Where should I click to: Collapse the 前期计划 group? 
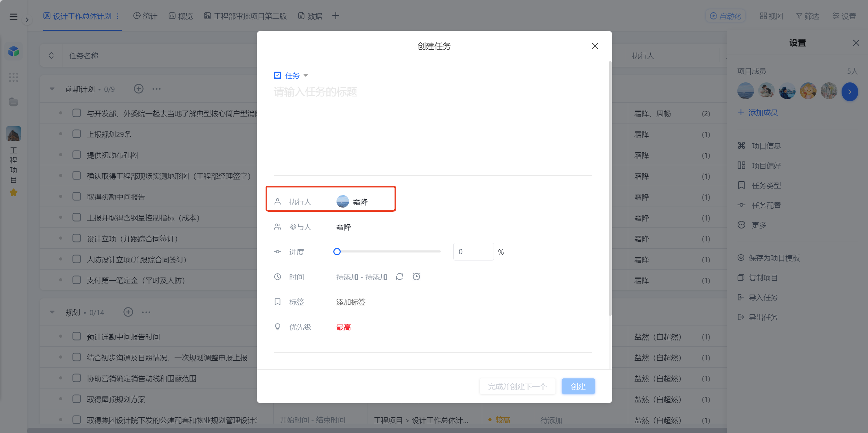(x=52, y=89)
